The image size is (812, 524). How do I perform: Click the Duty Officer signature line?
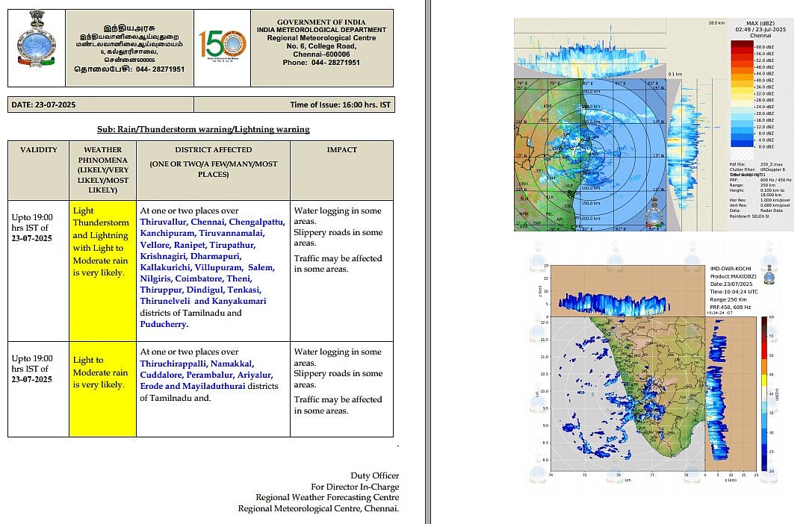point(374,475)
